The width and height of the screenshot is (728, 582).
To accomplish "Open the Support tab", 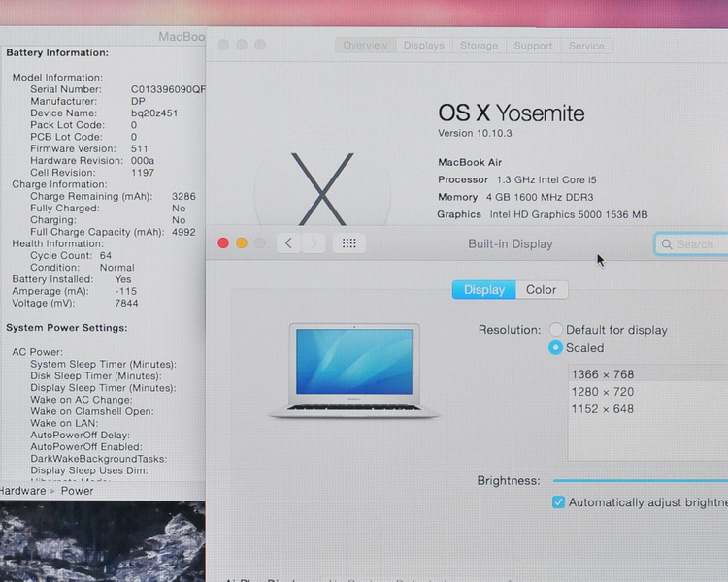I will pyautogui.click(x=534, y=46).
